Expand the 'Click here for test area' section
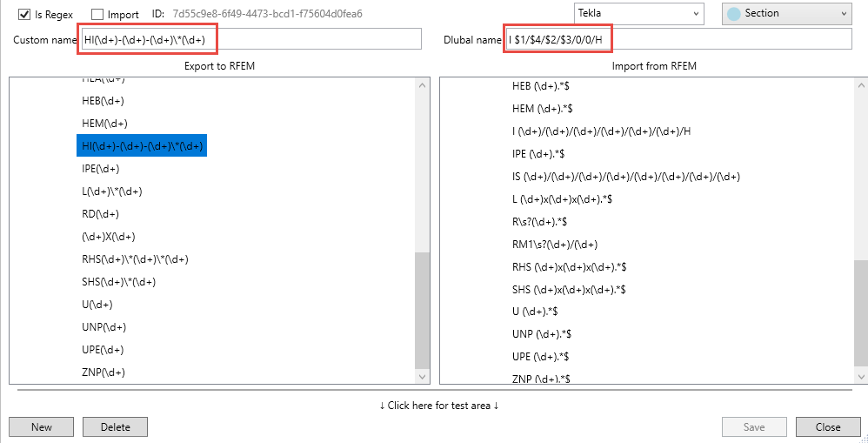Viewport: 868px width, 443px height. [439, 406]
